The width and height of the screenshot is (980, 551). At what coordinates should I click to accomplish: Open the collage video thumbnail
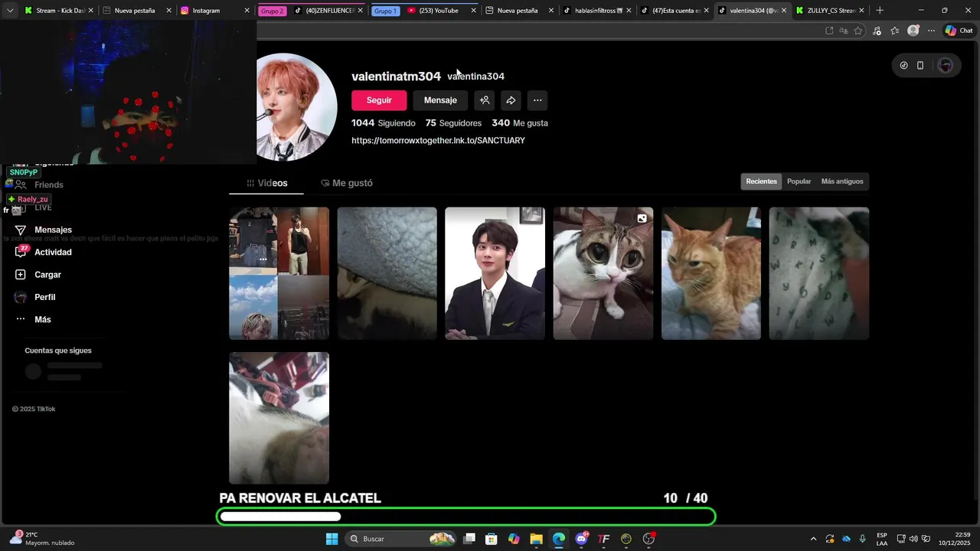[279, 273]
